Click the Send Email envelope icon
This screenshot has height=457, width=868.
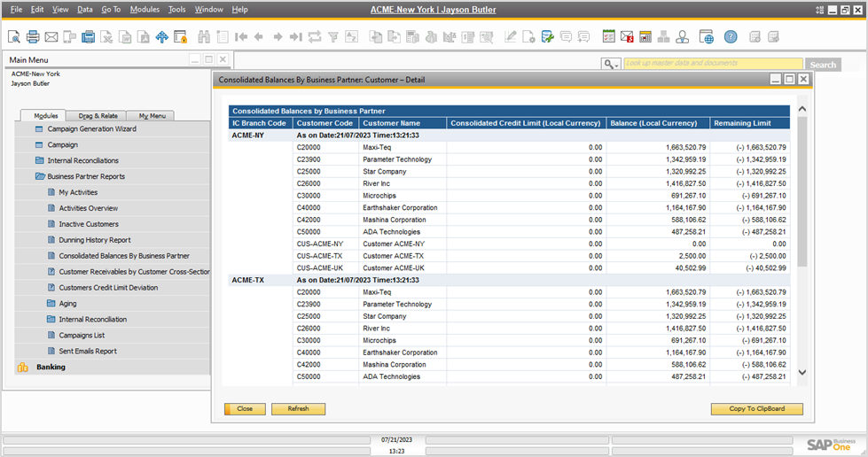pos(51,36)
